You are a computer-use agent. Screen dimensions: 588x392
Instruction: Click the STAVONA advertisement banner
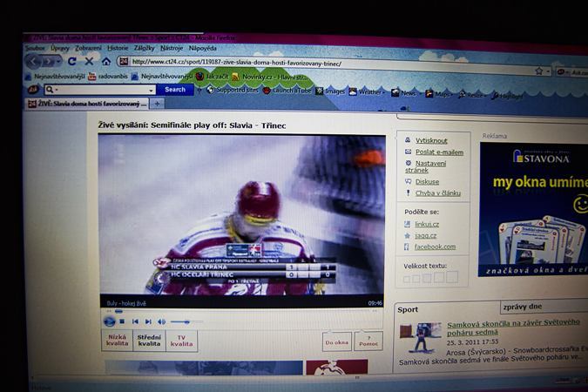pos(533,209)
